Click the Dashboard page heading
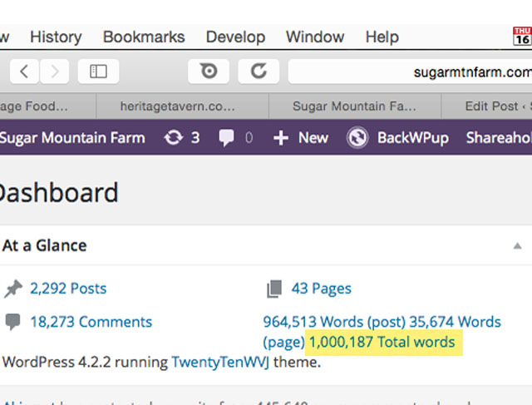The image size is (532, 405). [58, 192]
